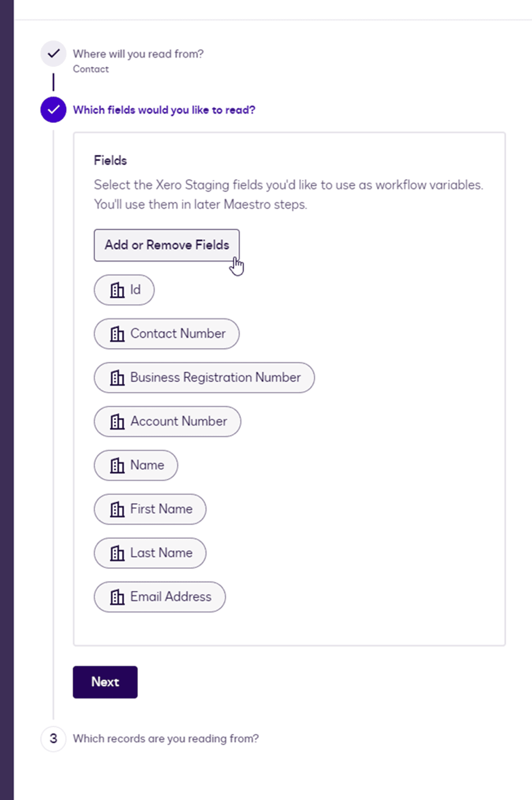Select the Business Registration Number chip text
This screenshot has width=532, height=800.
(x=215, y=378)
